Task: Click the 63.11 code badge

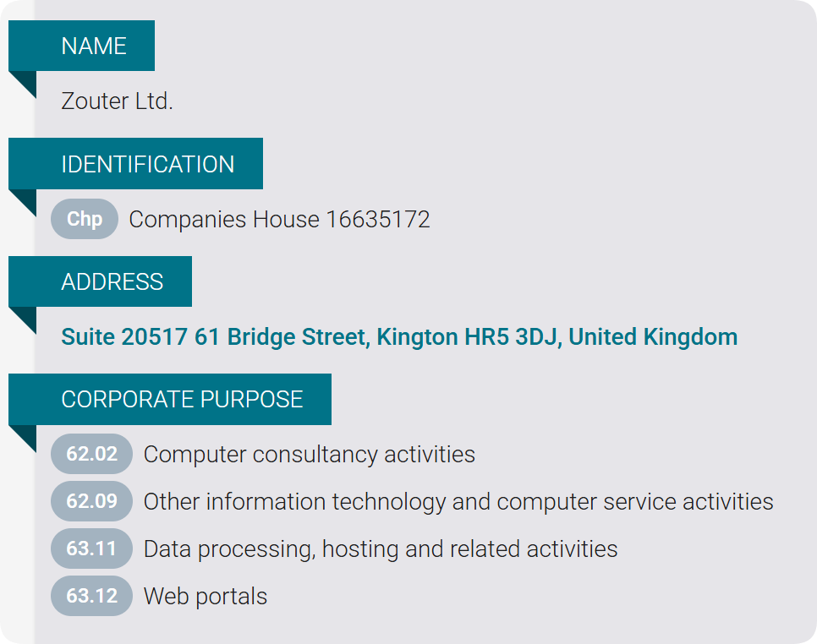Action: pyautogui.click(x=91, y=548)
